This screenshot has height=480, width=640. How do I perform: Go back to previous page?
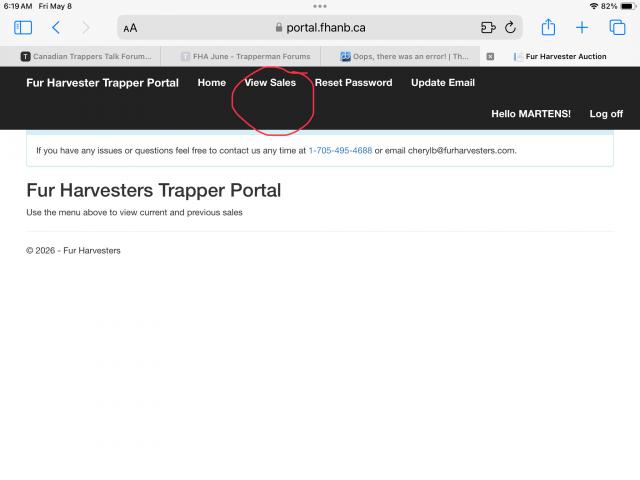coord(56,28)
